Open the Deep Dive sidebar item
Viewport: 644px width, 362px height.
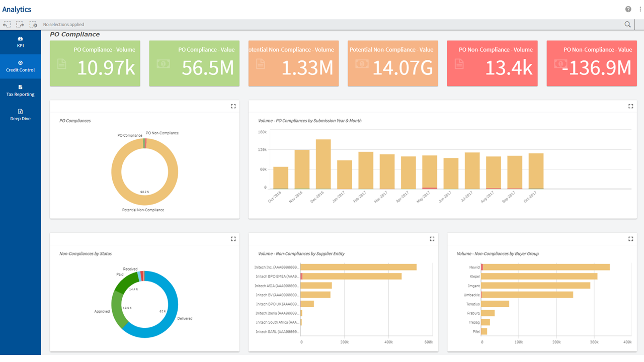20,115
